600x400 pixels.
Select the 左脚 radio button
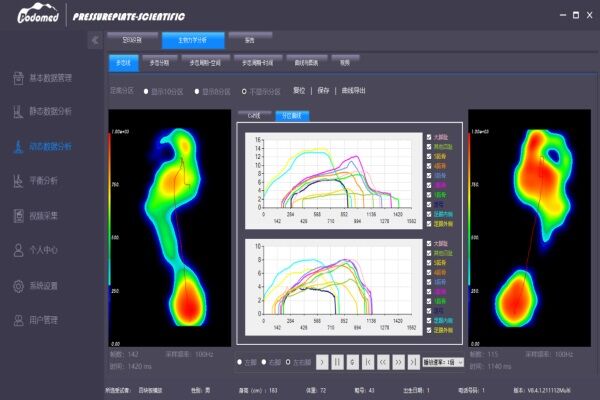click(239, 362)
